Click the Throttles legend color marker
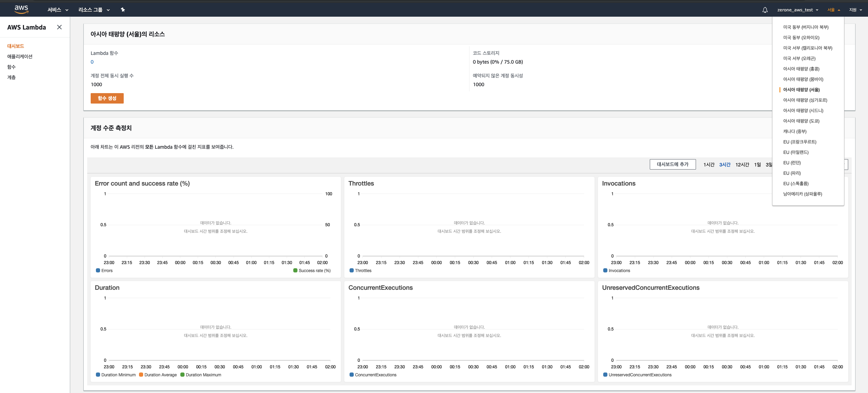The height and width of the screenshot is (393, 868). pos(352,271)
